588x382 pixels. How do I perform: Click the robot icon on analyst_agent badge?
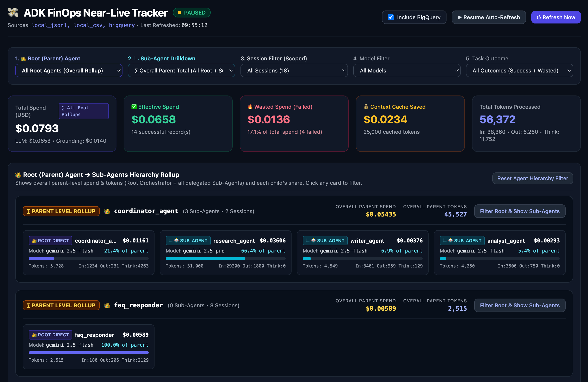point(450,240)
